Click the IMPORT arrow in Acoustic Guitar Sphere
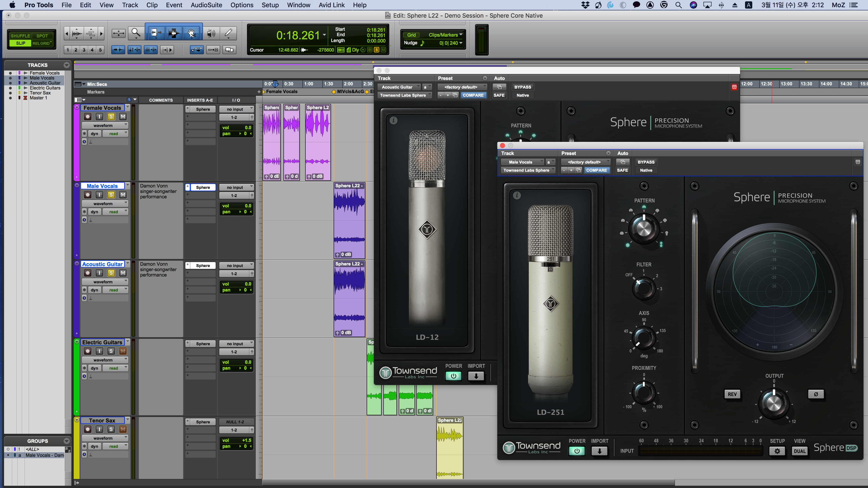 coord(476,376)
